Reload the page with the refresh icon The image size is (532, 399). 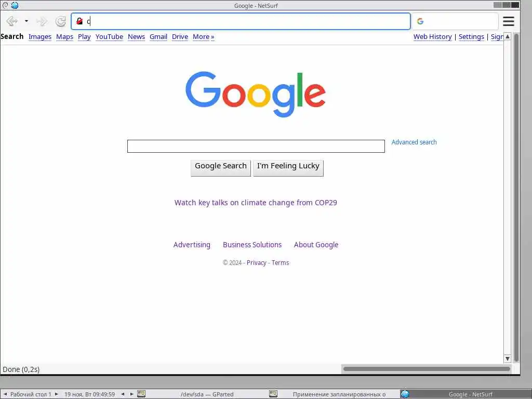coord(61,21)
